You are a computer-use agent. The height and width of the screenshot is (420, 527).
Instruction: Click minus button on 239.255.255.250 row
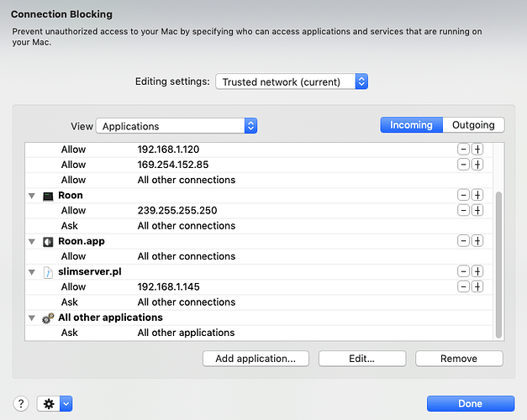click(463, 210)
